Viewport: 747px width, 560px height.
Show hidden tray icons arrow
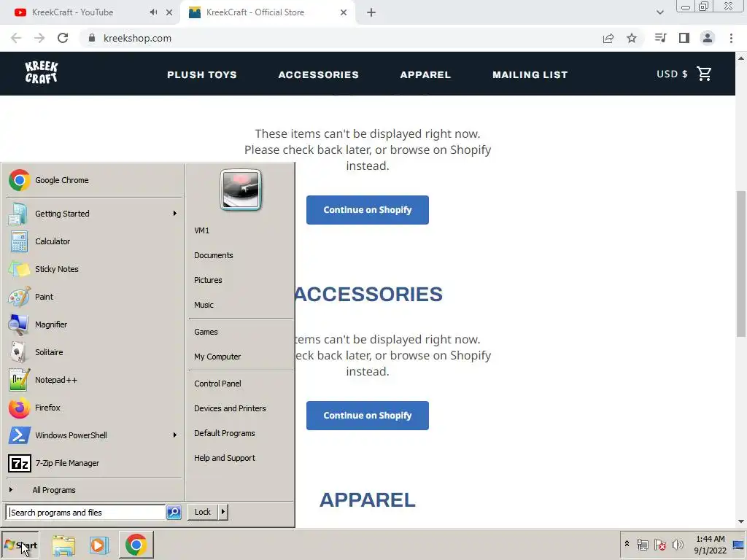click(x=627, y=543)
